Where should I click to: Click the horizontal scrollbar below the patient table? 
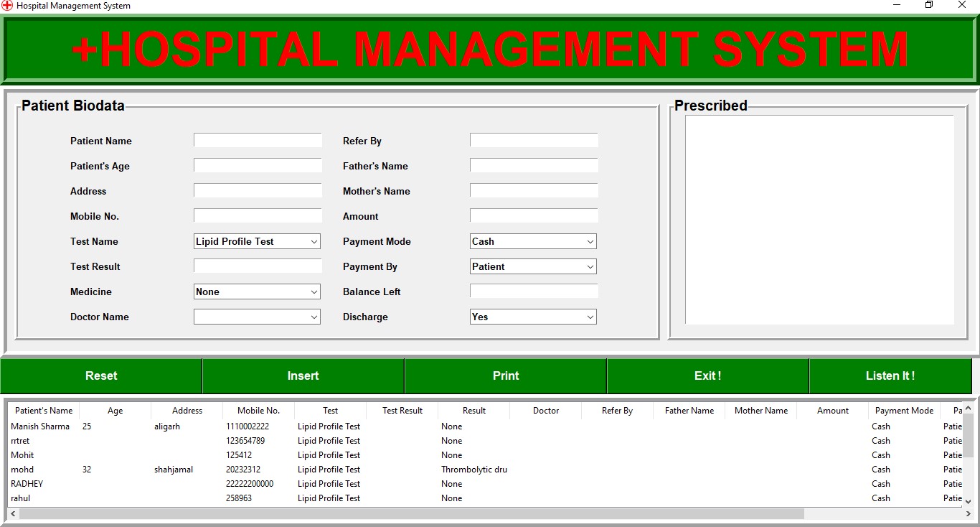tap(402, 515)
